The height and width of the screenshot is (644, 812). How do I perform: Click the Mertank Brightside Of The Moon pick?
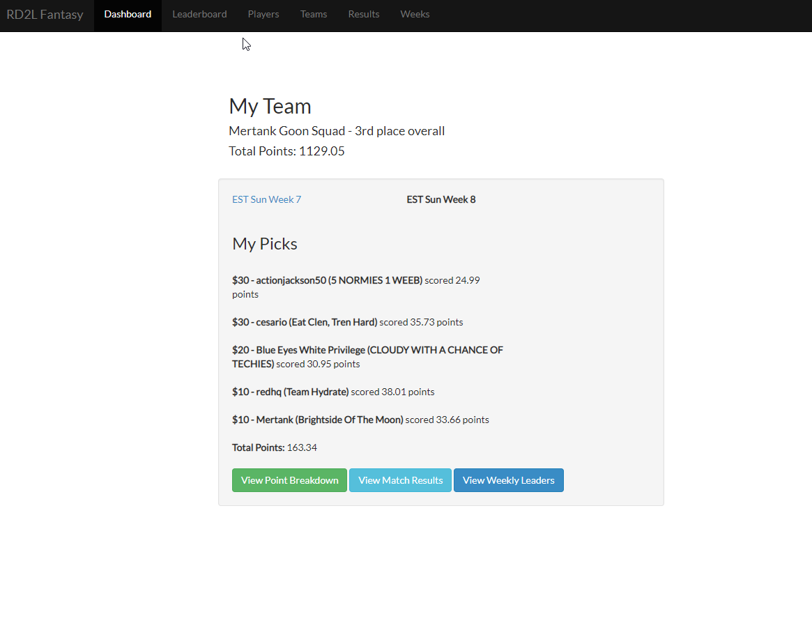[318, 420]
